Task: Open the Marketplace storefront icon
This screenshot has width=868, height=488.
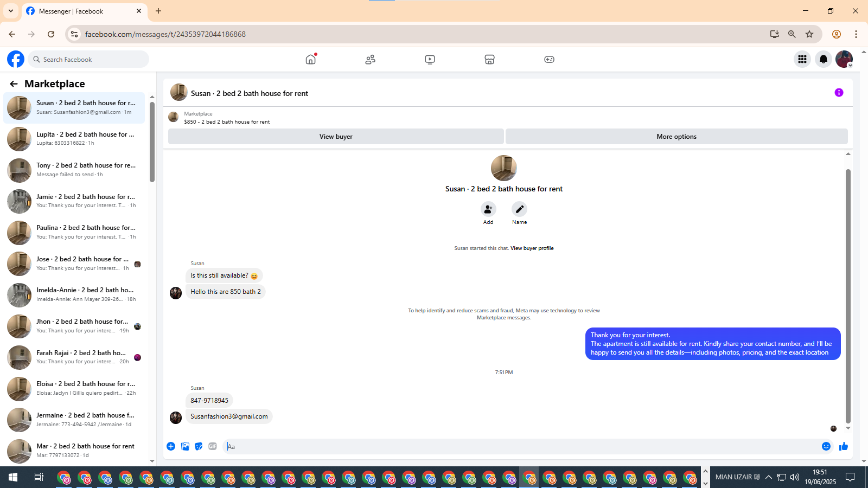Action: point(490,60)
